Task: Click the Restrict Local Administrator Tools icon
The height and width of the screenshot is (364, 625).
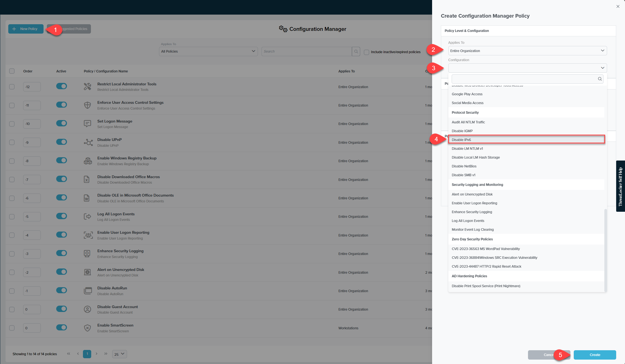Action: (x=87, y=87)
